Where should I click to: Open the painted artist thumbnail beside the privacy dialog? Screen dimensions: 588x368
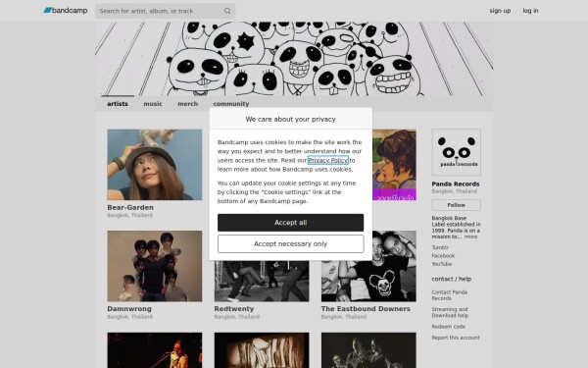(395, 165)
